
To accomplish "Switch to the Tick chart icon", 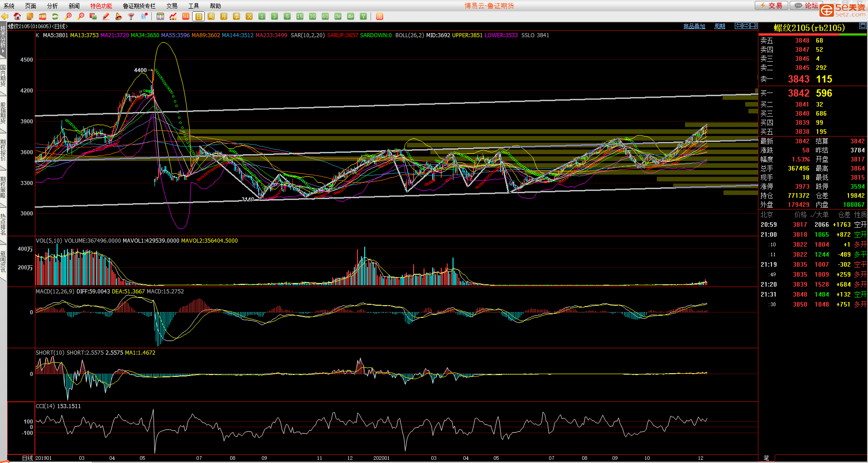I will (x=186, y=16).
